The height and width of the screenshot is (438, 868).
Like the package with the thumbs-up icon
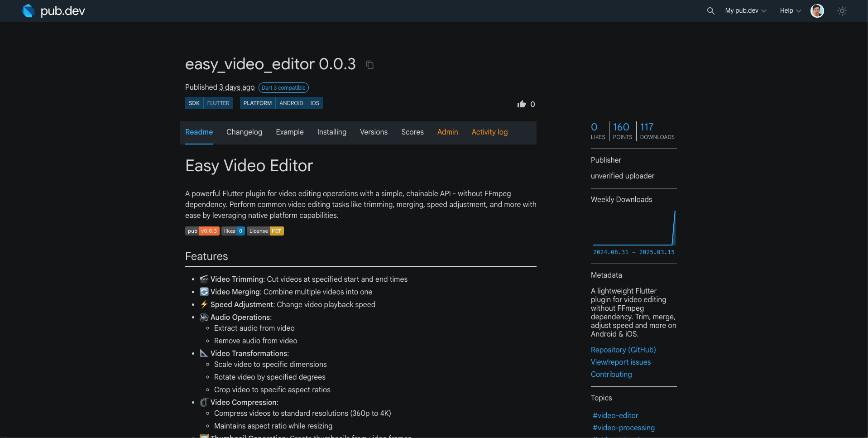[521, 104]
